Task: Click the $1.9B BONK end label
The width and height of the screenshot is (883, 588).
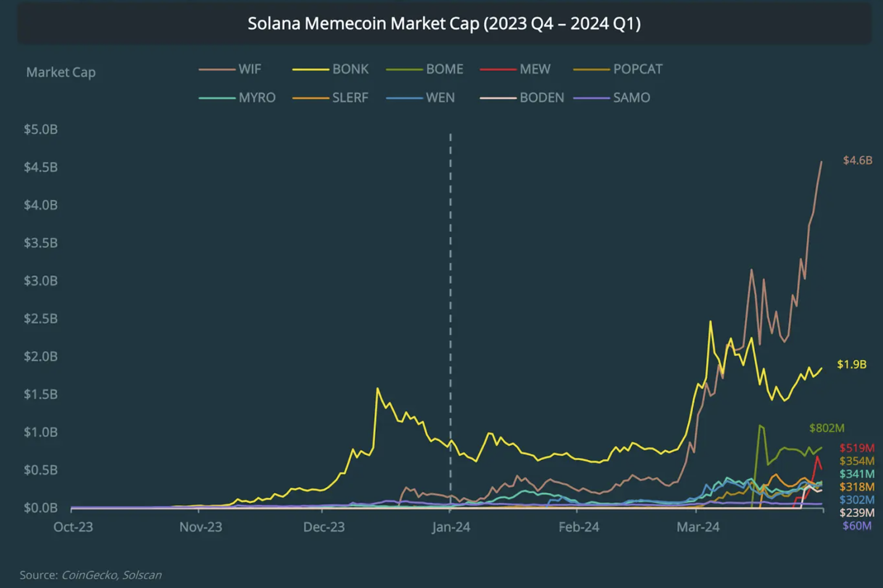Action: click(x=852, y=365)
